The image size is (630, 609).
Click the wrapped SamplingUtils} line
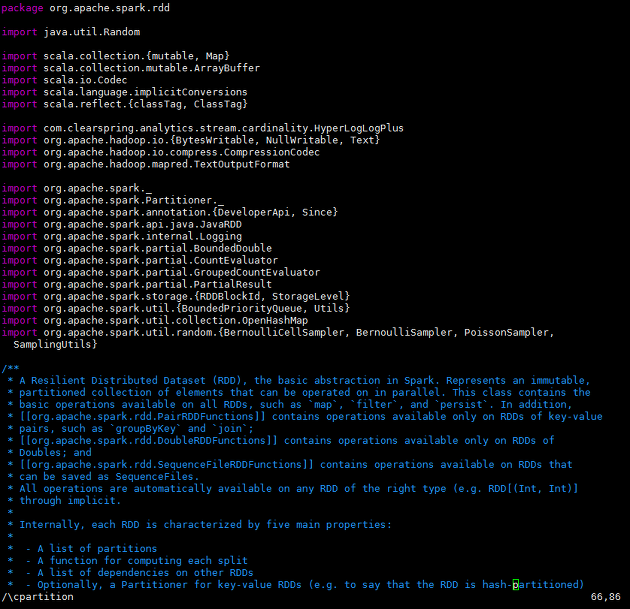point(55,345)
